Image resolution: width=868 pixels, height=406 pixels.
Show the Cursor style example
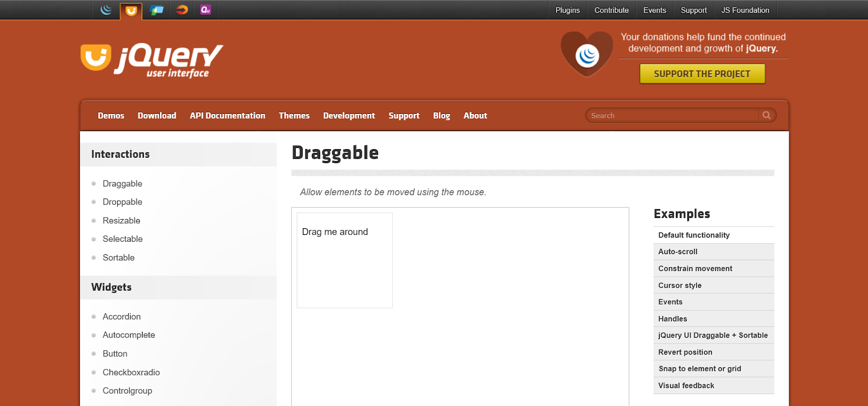pyautogui.click(x=714, y=286)
